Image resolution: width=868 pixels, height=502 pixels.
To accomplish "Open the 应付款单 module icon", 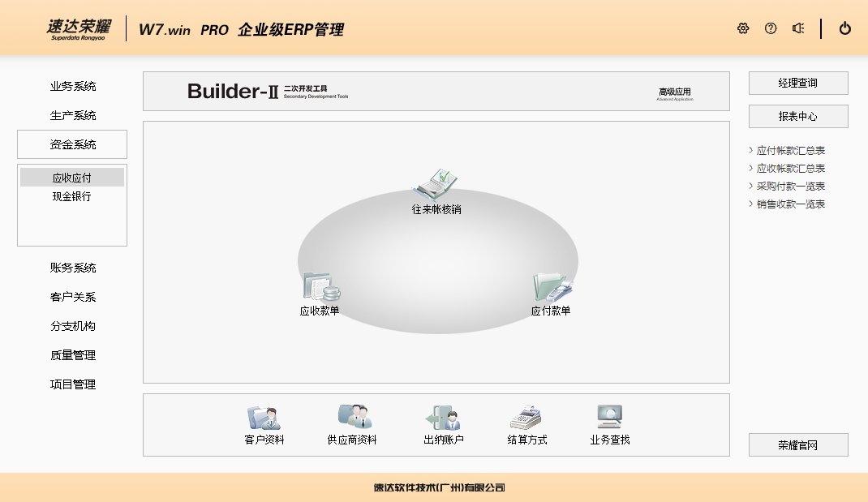I will click(x=552, y=288).
